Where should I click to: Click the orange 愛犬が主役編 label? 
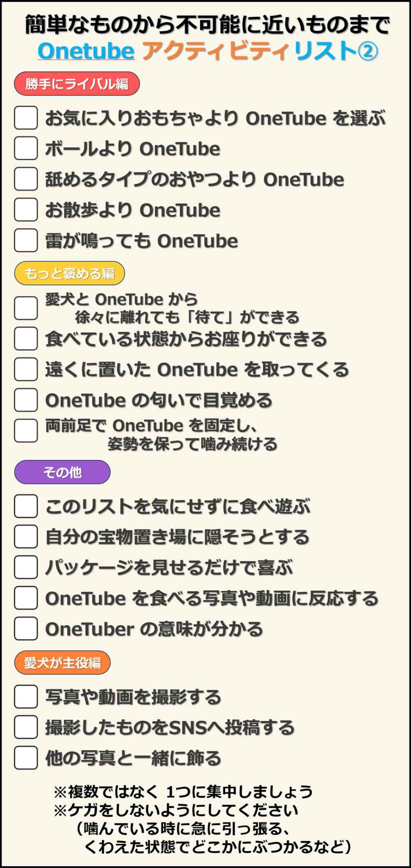(x=62, y=662)
